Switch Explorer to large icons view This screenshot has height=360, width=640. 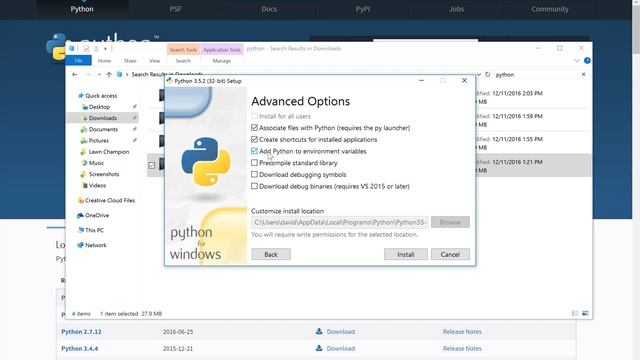click(x=585, y=313)
